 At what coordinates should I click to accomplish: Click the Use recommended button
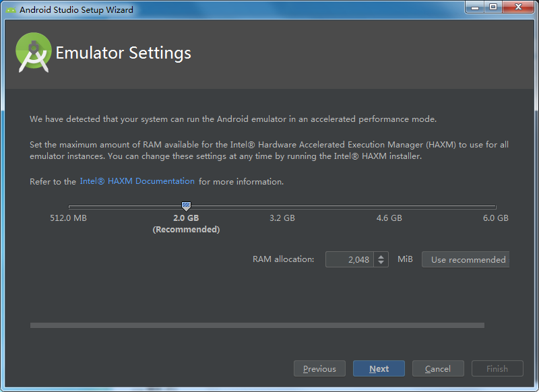click(466, 259)
